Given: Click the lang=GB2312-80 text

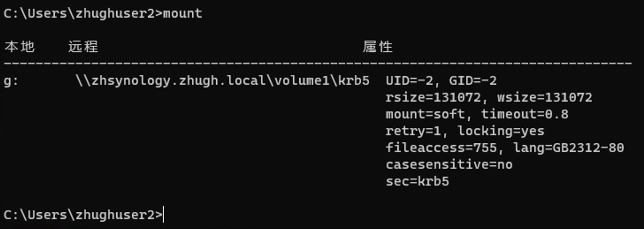Looking at the screenshot, I should (568, 148).
